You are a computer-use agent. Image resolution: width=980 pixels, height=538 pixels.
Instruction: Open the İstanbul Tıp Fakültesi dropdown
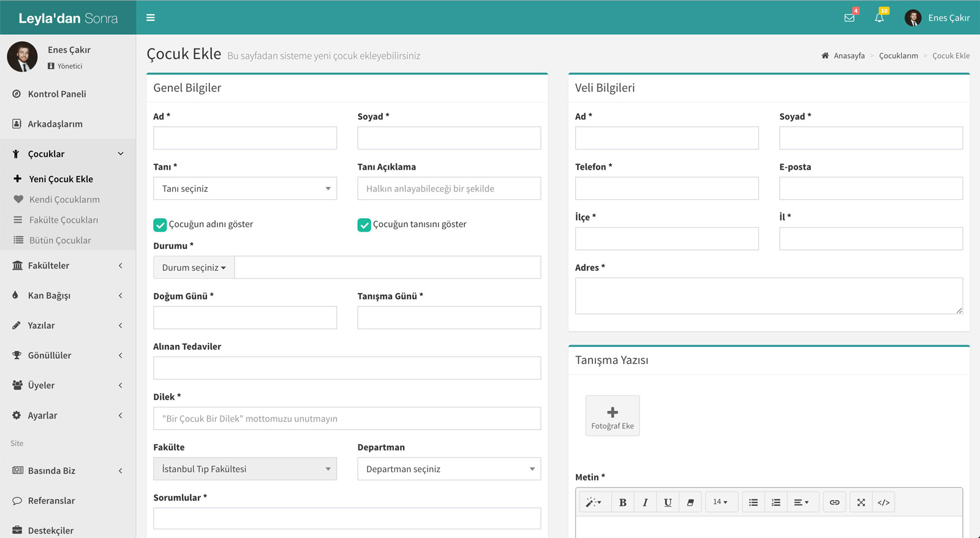[x=245, y=469]
